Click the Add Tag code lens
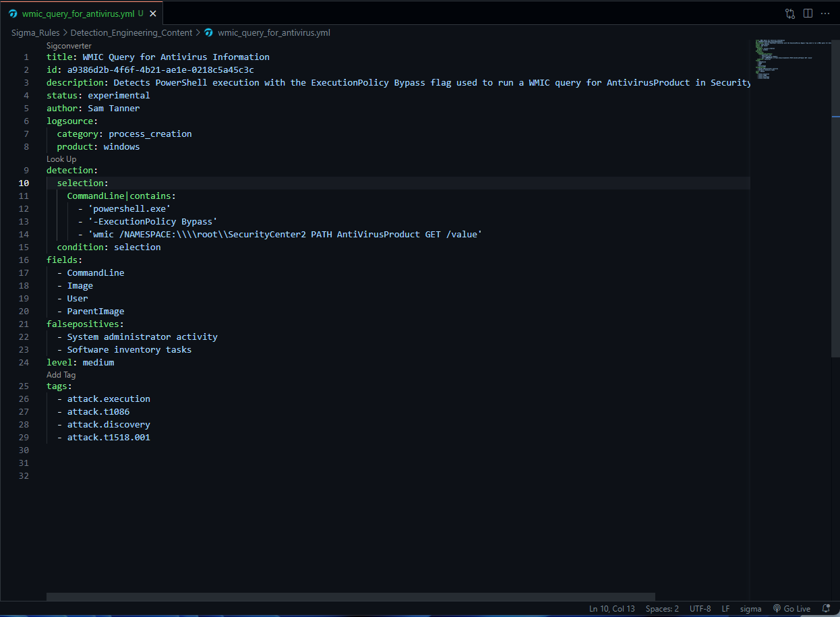The image size is (840, 617). [61, 375]
